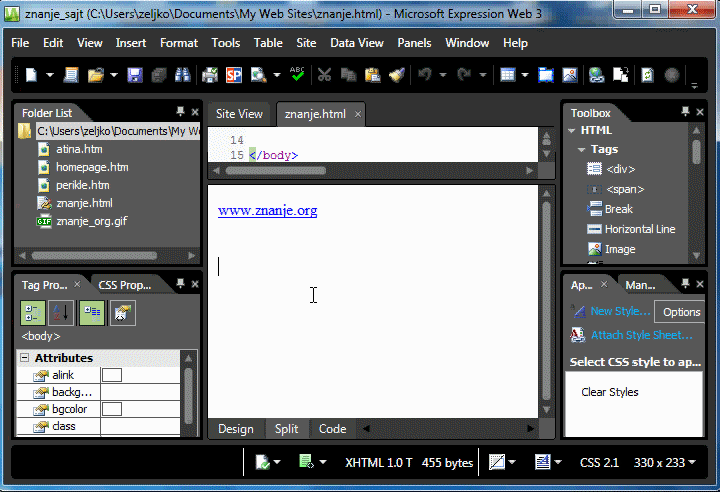Select perikle.htm in Folder List
Screen dimensions: 720x492
pyautogui.click(x=82, y=185)
